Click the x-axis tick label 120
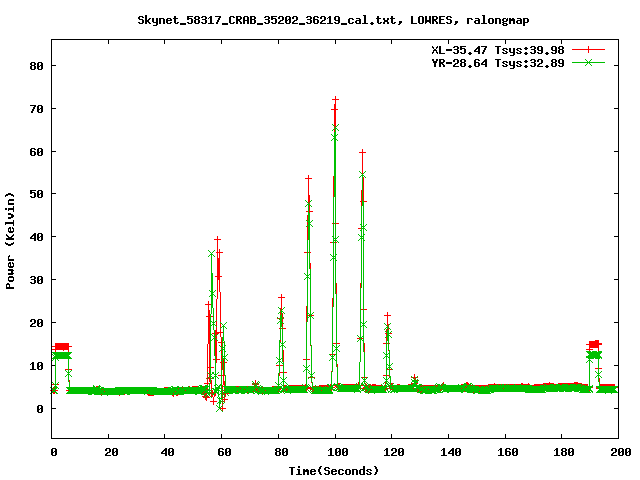The image size is (640, 480). 394,452
